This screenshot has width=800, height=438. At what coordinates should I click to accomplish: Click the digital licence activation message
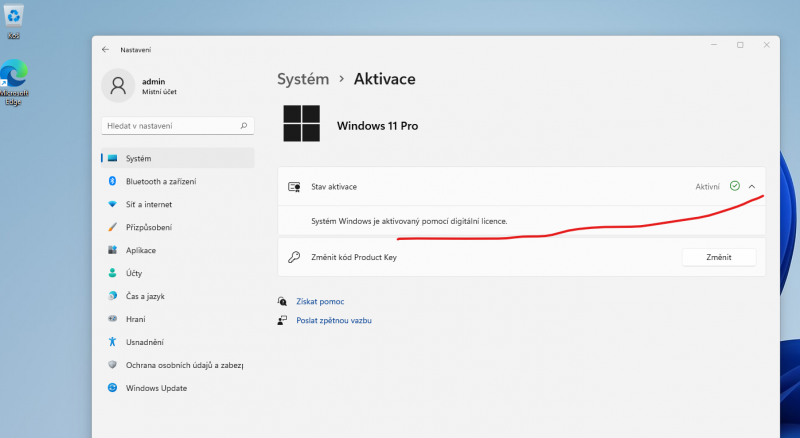tap(409, 221)
